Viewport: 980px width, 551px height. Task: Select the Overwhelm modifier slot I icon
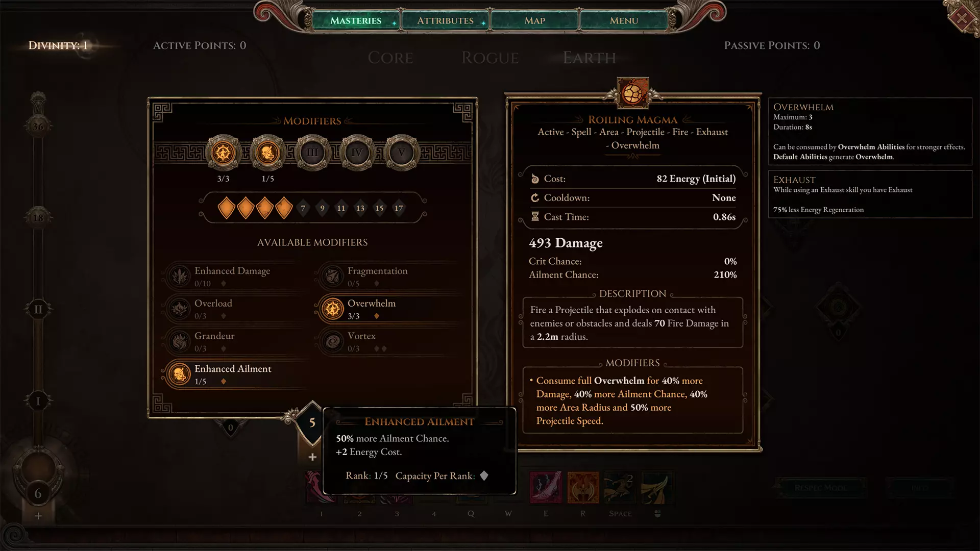pyautogui.click(x=223, y=153)
